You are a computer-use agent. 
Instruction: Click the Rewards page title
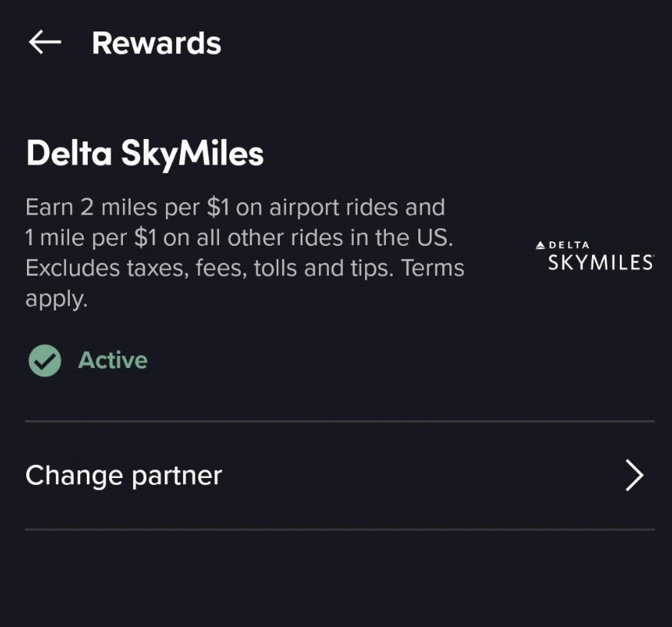(x=156, y=43)
